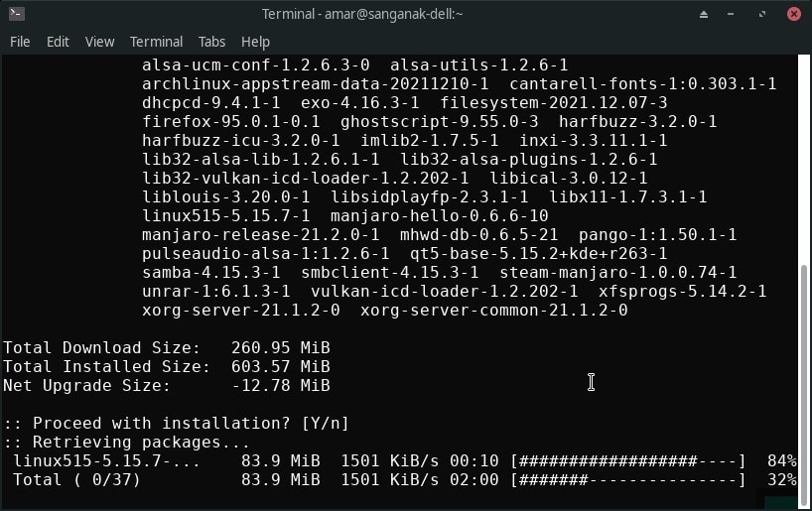This screenshot has width=812, height=511.
Task: Maximize the Terminal window
Action: (761, 14)
